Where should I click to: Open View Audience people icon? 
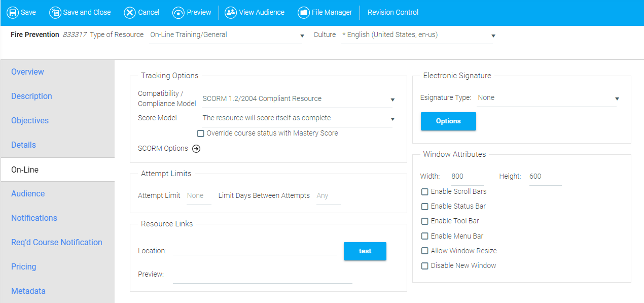tap(231, 13)
